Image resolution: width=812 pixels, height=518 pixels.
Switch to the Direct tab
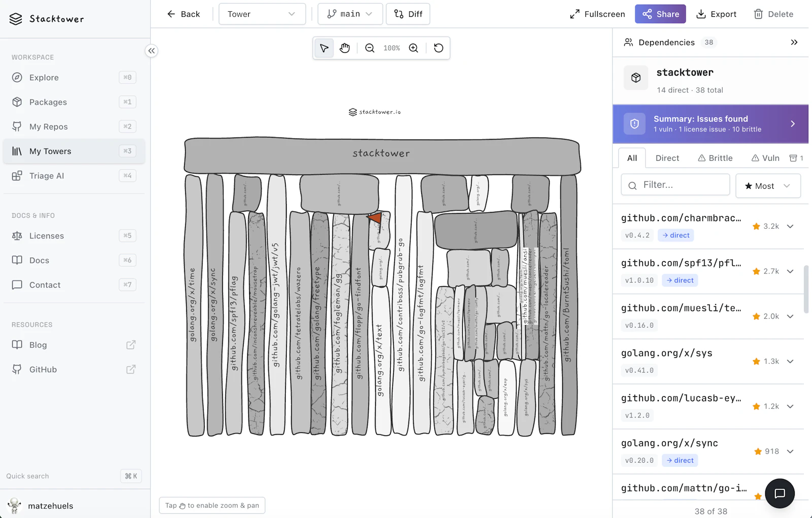point(667,158)
